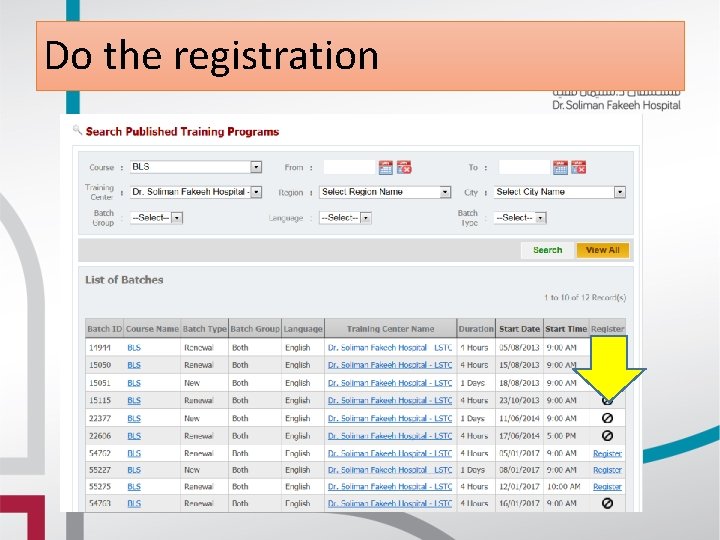The image size is (720, 540).
Task: Click the Duration column header
Action: [x=476, y=329]
